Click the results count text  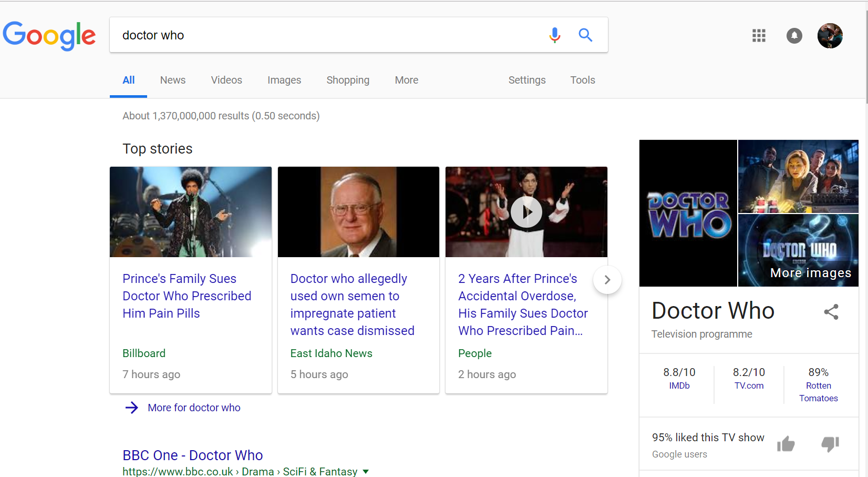[x=221, y=116]
